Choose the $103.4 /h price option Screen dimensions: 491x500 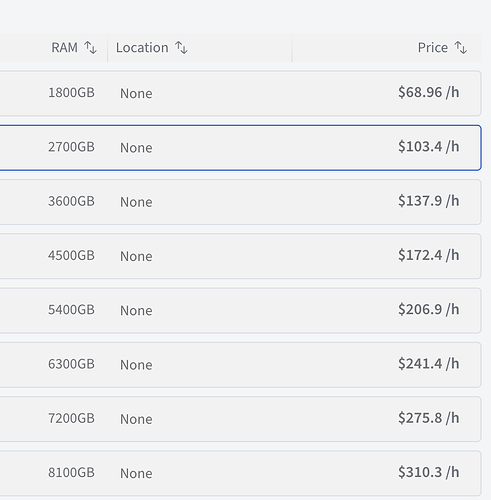coord(429,147)
